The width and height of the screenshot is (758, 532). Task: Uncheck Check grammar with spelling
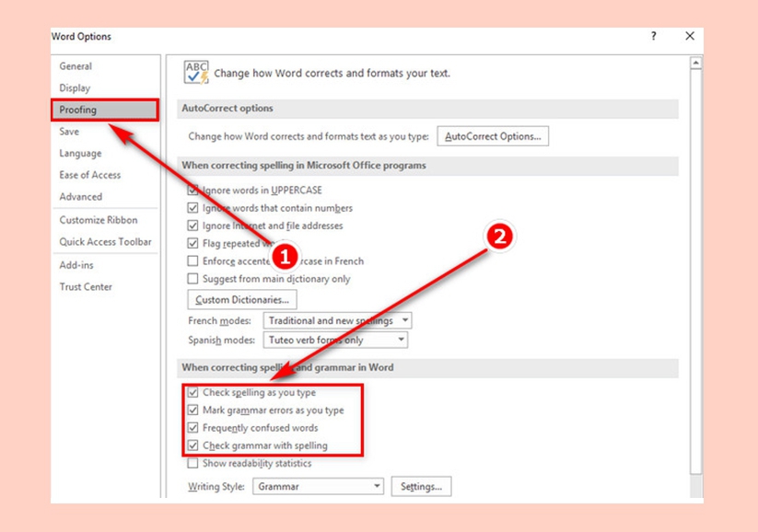tap(192, 445)
